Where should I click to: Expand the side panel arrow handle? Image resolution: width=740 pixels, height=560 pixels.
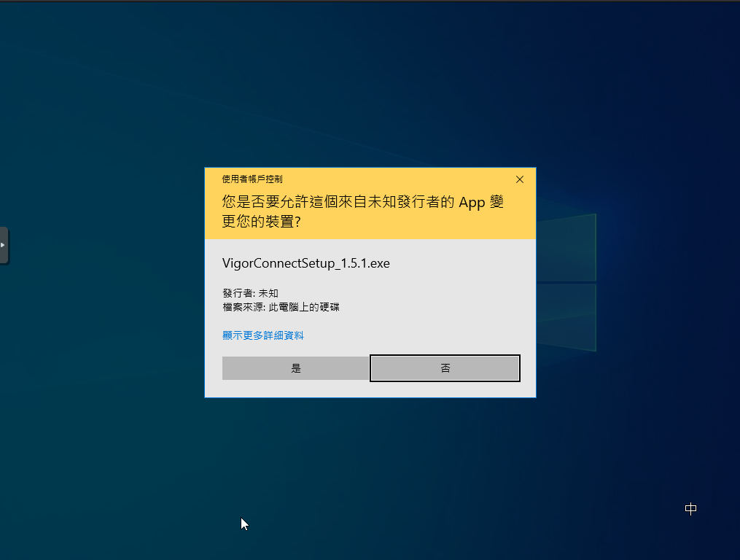[x=4, y=245]
